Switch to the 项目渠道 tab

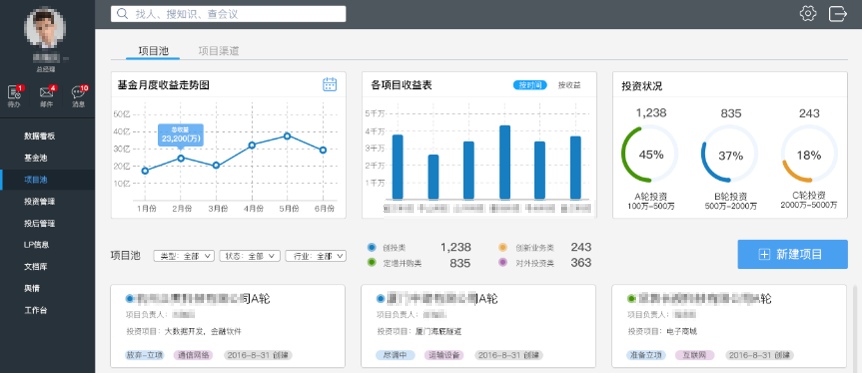[x=218, y=51]
